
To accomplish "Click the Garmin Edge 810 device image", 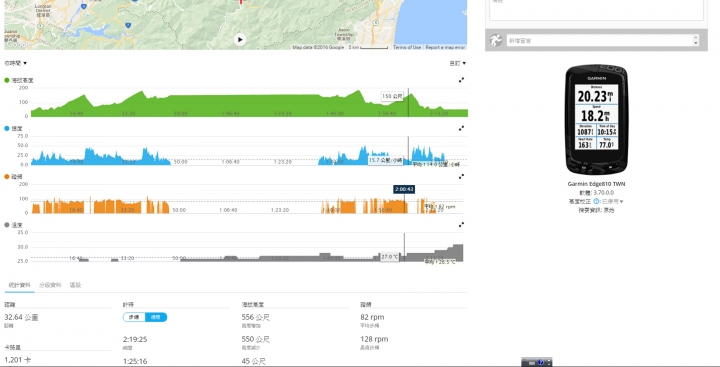I will tap(596, 119).
